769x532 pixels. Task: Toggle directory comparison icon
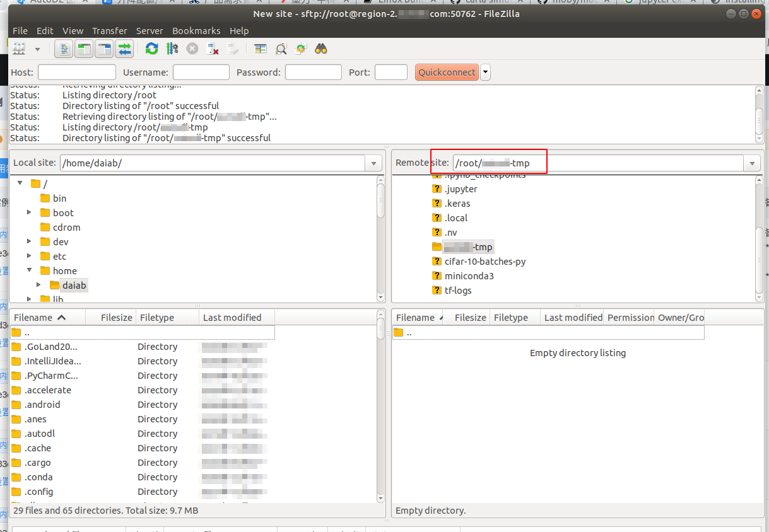pyautogui.click(x=281, y=49)
